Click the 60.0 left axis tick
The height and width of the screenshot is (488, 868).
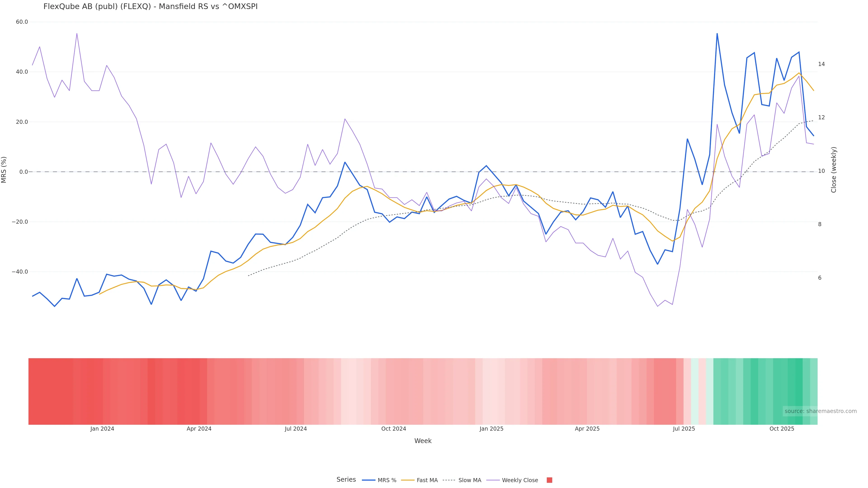pyautogui.click(x=22, y=22)
